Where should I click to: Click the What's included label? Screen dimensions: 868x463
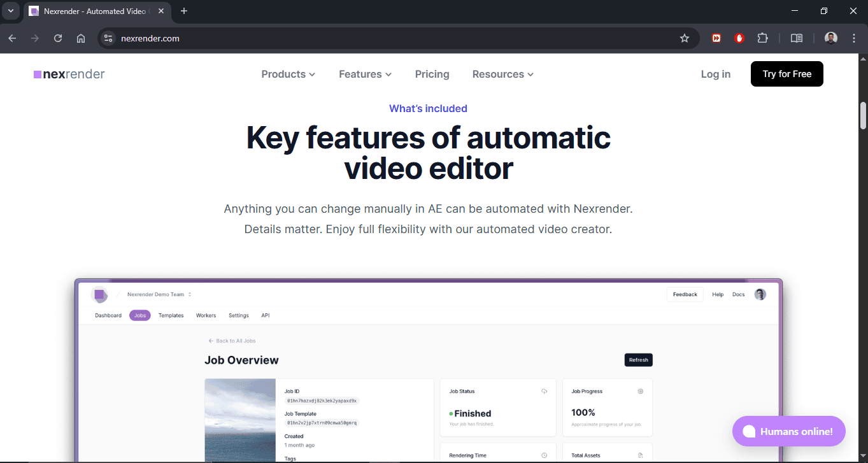coord(429,108)
